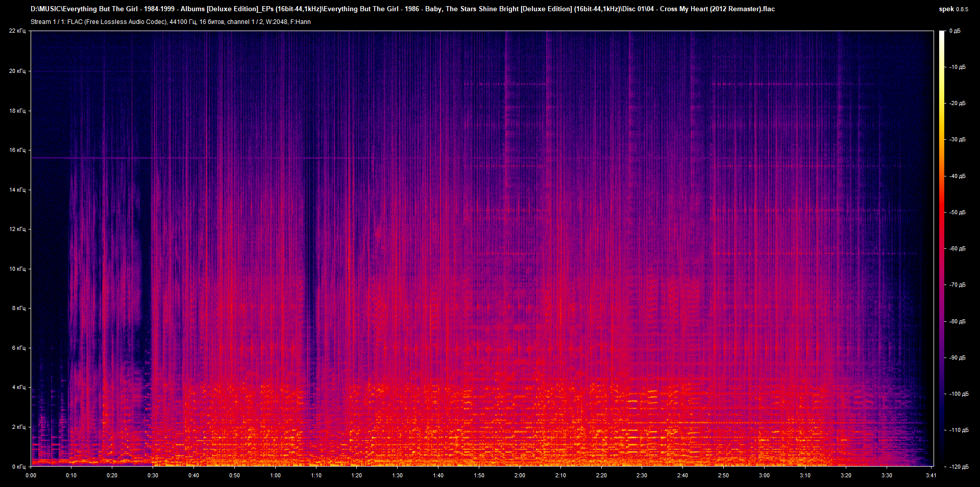Click the '-50 дБ' level scale label
Image resolution: width=980 pixels, height=487 pixels.
(958, 213)
